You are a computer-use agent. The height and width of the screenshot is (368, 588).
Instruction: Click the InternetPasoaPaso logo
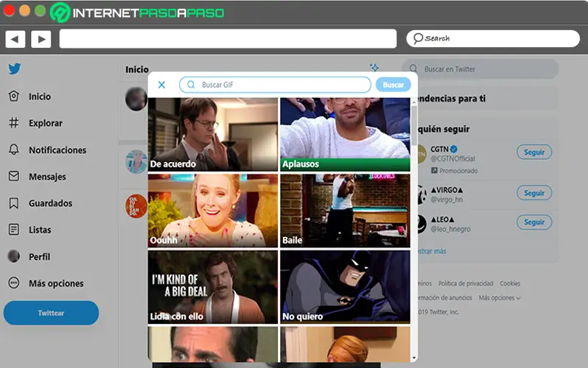pyautogui.click(x=137, y=13)
